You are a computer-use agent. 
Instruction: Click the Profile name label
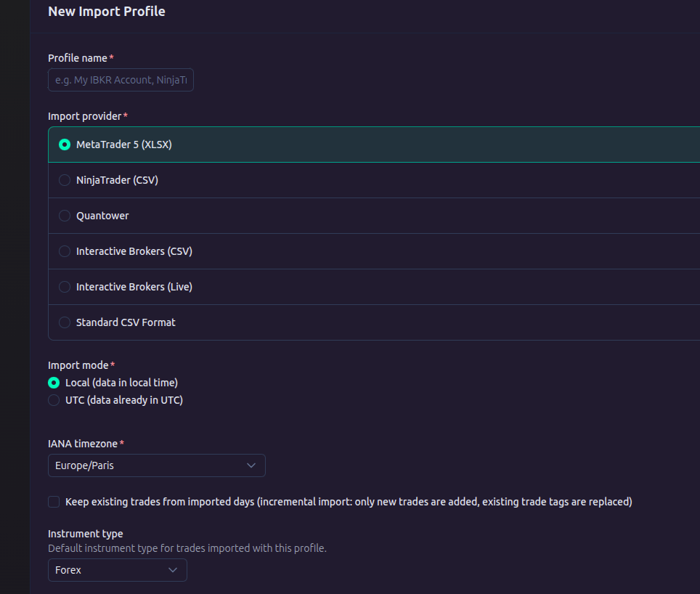coord(78,59)
